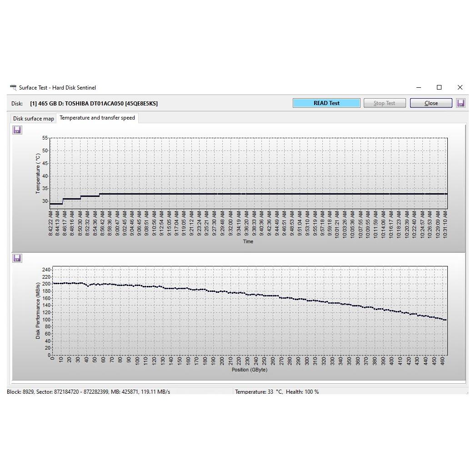Viewport: 476px width, 476px height.
Task: Click inside the disk performance graph plot area
Action: pyautogui.click(x=249, y=310)
